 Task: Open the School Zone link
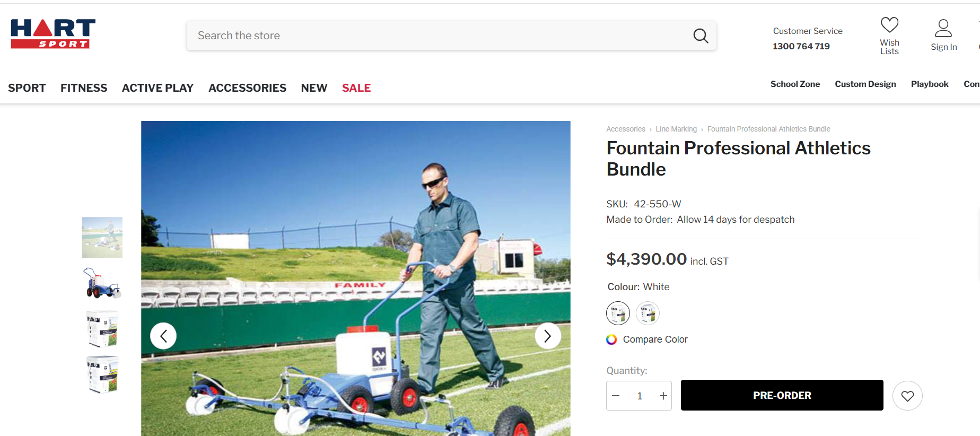tap(795, 84)
